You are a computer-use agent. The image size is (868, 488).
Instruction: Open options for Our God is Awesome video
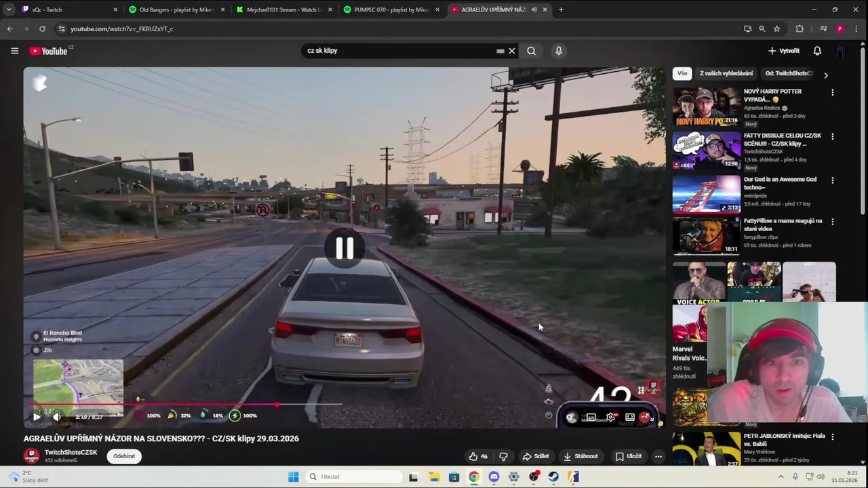833,180
